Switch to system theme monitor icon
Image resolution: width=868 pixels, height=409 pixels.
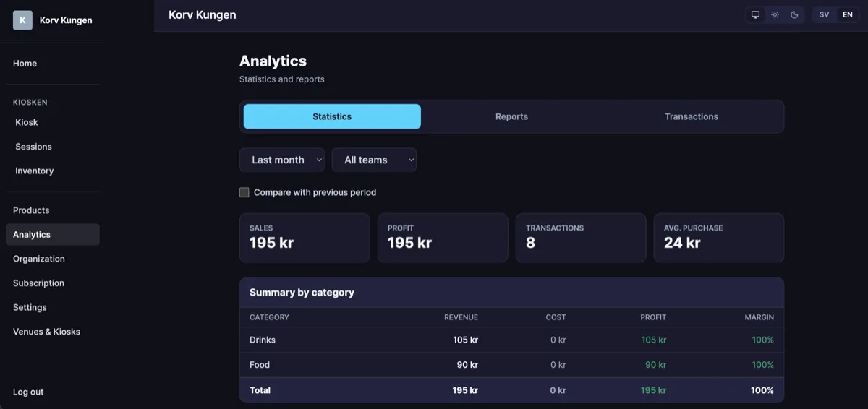click(755, 14)
